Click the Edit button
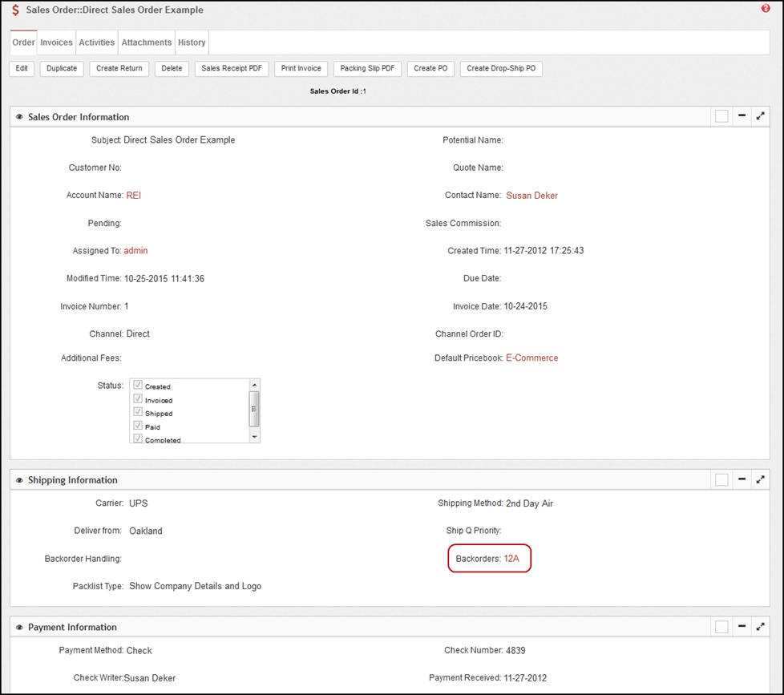The image size is (784, 695). tap(22, 68)
